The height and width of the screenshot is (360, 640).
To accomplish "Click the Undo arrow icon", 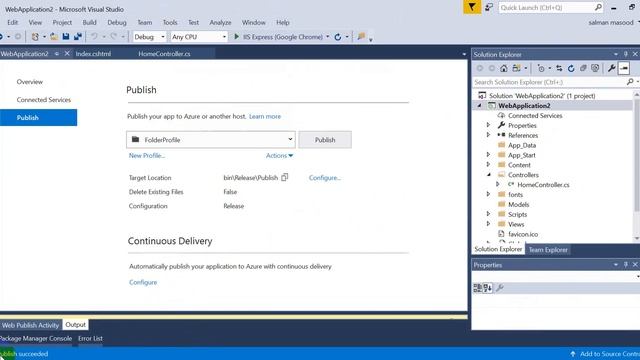I will pyautogui.click(x=94, y=37).
